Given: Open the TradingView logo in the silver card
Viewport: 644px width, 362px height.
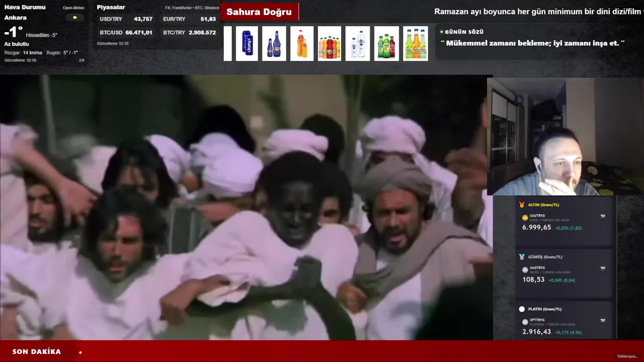Looking at the screenshot, I should pos(603,268).
